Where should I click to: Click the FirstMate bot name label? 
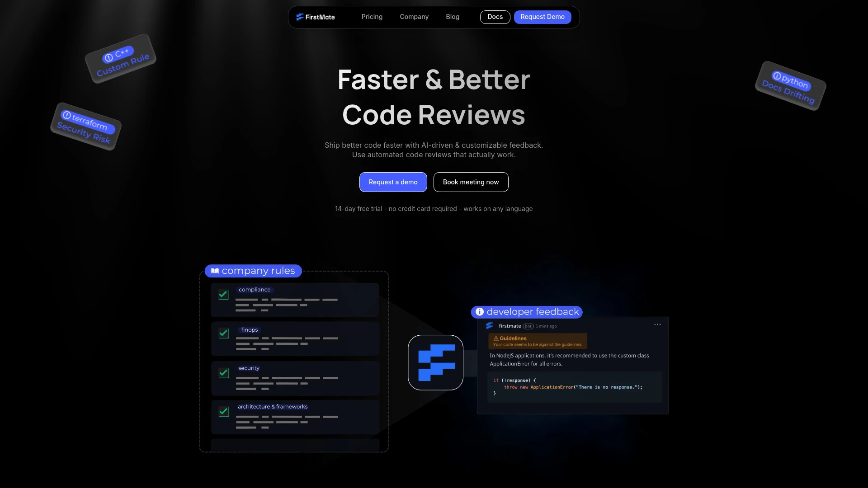click(509, 325)
